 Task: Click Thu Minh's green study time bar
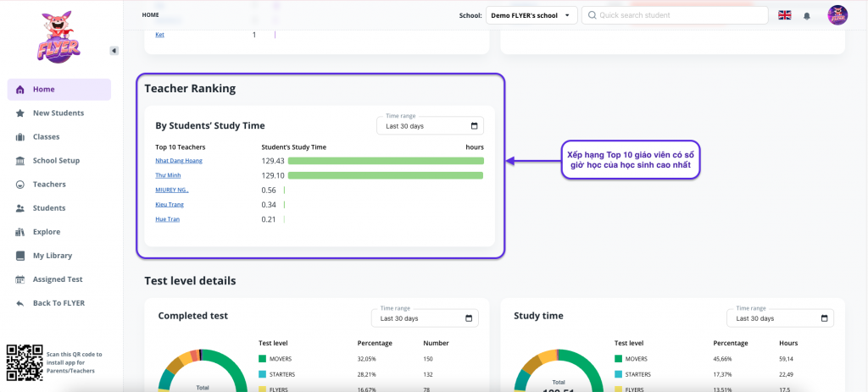coord(385,175)
